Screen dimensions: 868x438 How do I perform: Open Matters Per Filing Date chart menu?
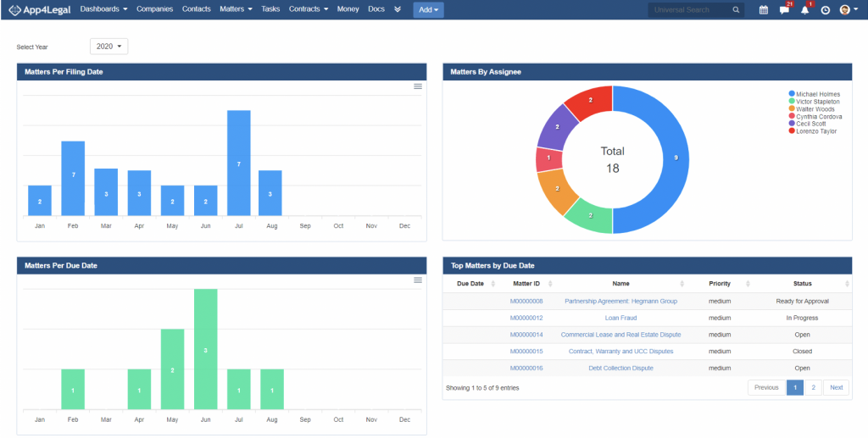[417, 86]
